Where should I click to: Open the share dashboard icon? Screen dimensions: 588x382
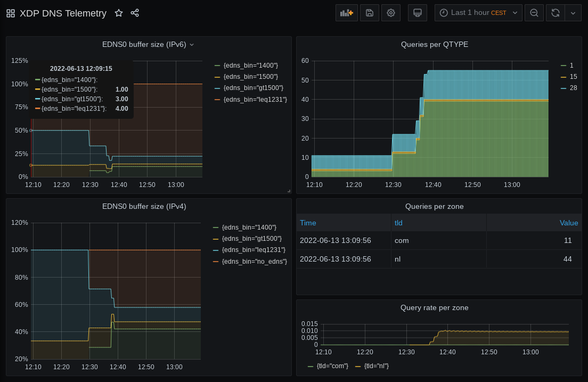(x=135, y=13)
